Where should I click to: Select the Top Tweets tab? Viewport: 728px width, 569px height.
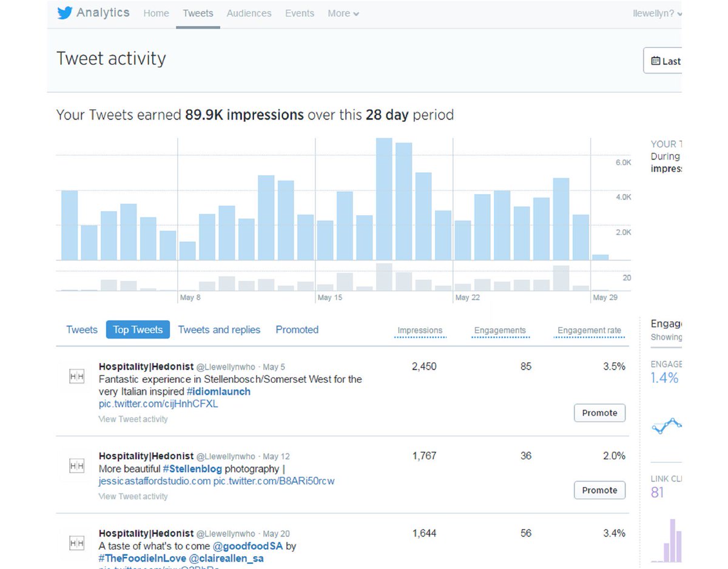[138, 329]
